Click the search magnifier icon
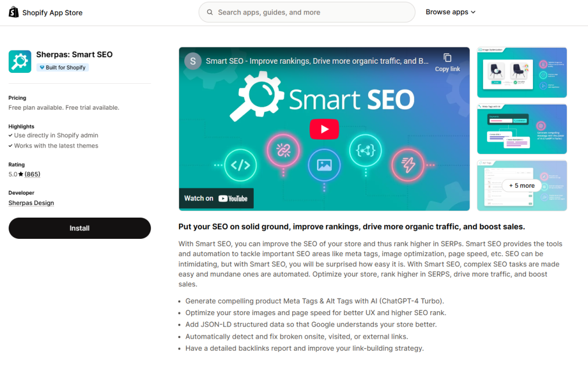Viewport: 588px width, 368px height. tap(210, 12)
